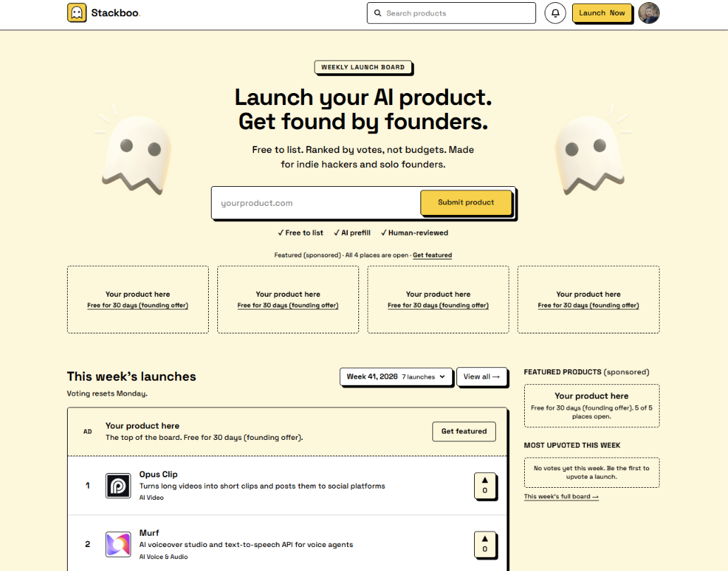Click the 'FEATURED PRODUCTS (sponsored)' heading

(x=586, y=372)
